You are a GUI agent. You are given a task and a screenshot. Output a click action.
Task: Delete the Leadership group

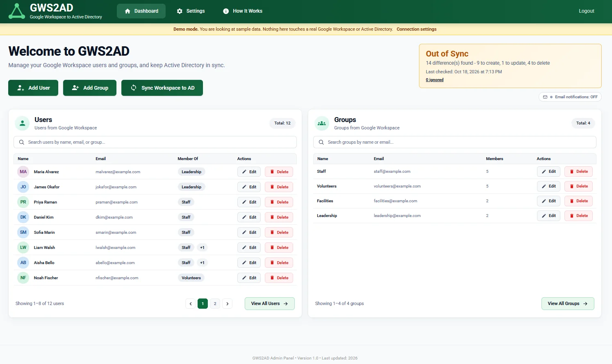tap(578, 216)
